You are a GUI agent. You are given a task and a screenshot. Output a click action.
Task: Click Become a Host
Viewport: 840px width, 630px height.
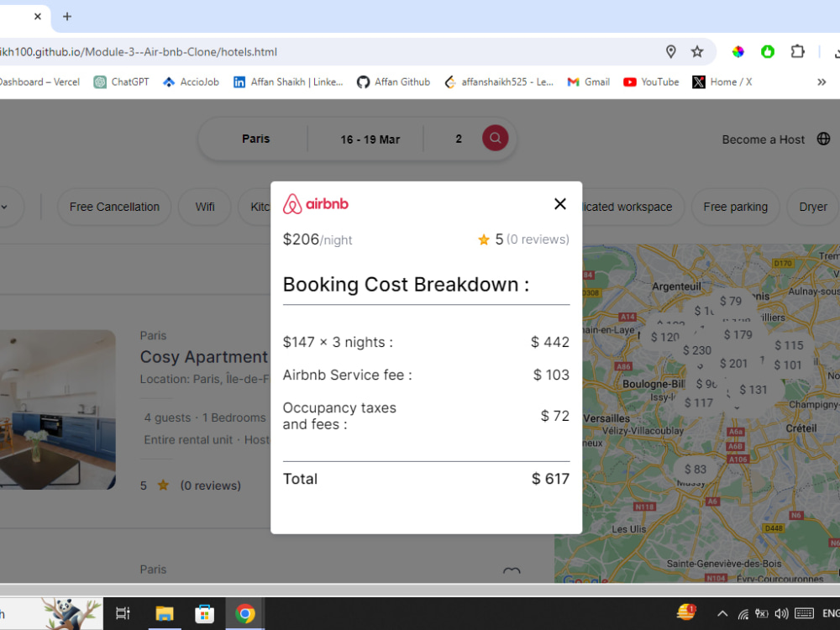[x=763, y=139]
